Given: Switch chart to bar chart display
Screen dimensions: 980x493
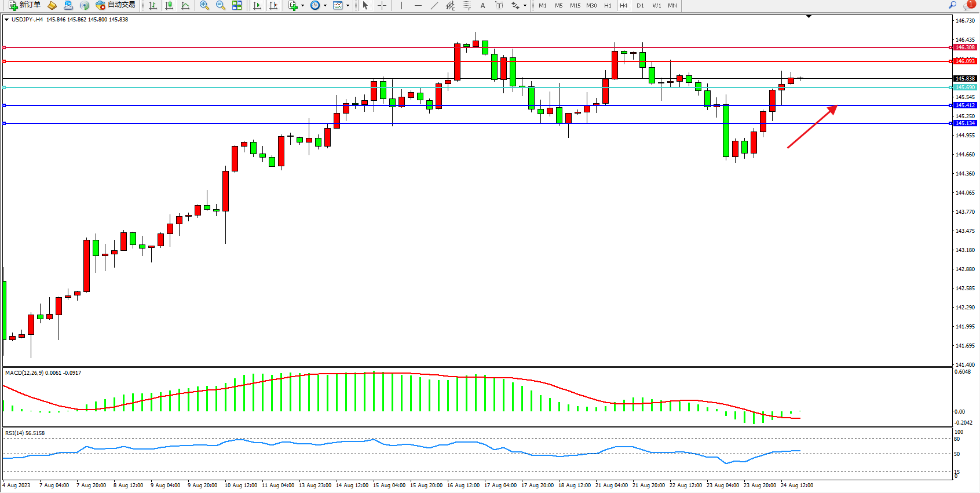Looking at the screenshot, I should (153, 5).
